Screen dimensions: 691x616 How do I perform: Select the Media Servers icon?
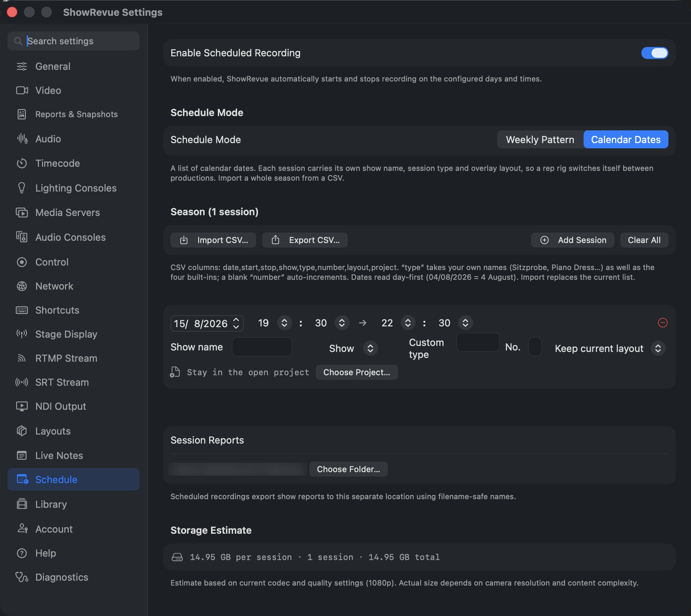click(x=22, y=212)
